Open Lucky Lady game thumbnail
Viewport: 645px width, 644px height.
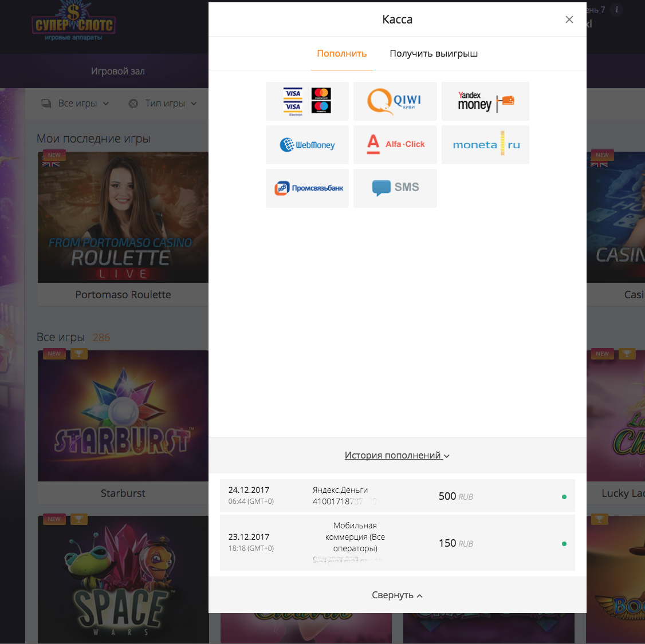pos(616,416)
